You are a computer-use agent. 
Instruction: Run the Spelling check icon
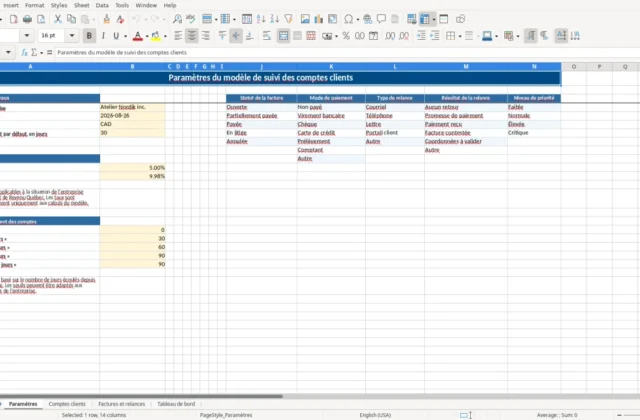tap(190, 19)
